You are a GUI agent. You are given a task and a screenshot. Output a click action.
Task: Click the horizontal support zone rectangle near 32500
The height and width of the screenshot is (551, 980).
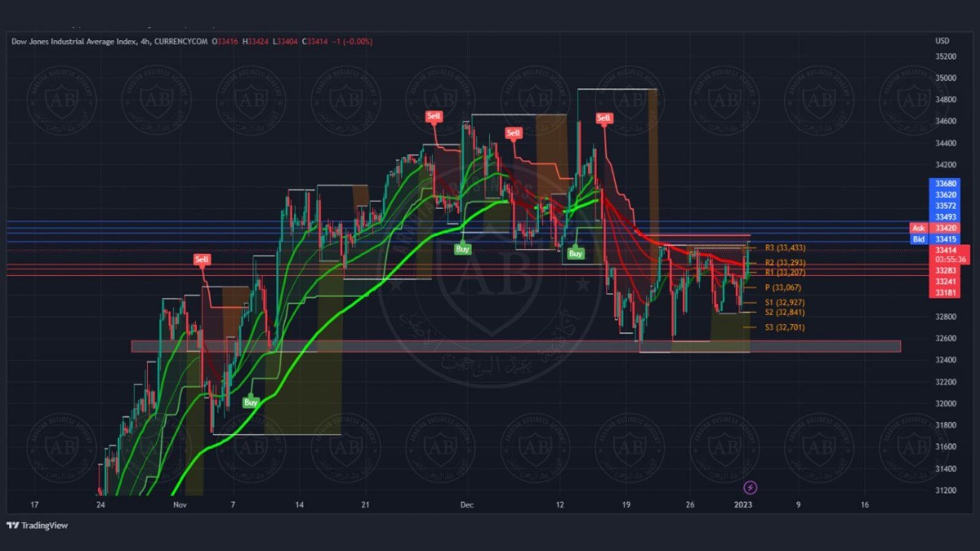coord(516,347)
